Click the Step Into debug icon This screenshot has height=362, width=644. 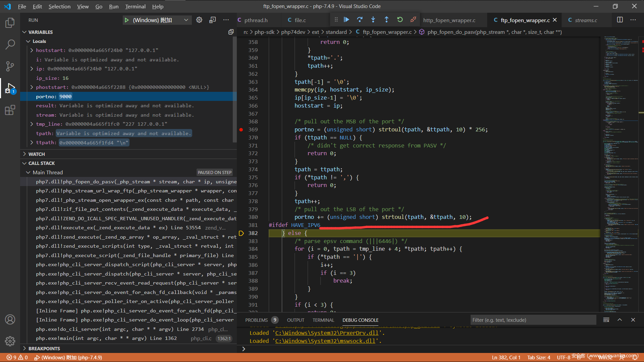(x=373, y=20)
